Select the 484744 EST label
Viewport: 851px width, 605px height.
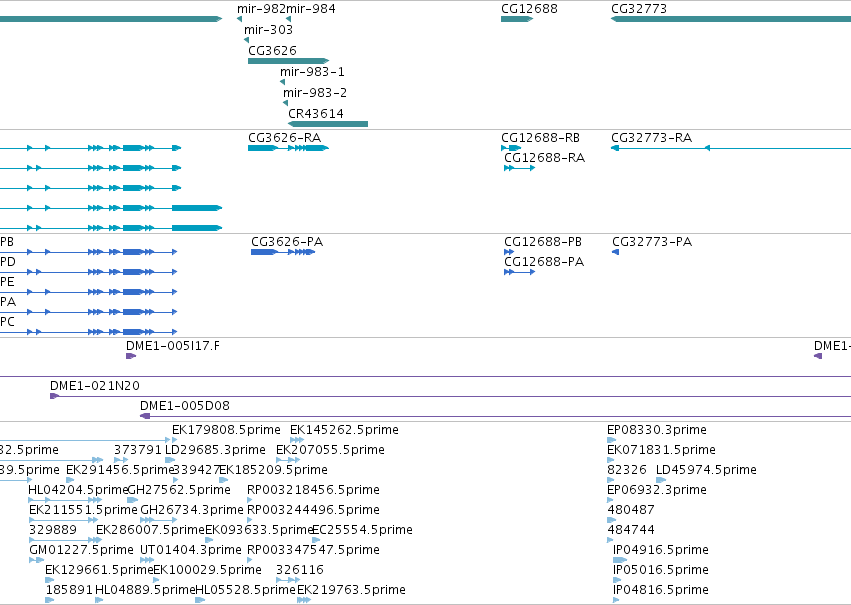coord(631,530)
